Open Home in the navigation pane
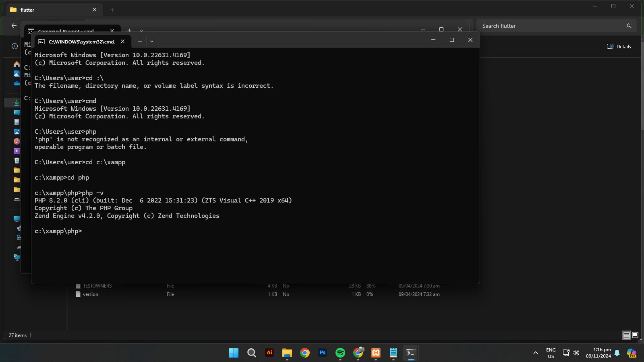This screenshot has height=362, width=644. coord(17,64)
